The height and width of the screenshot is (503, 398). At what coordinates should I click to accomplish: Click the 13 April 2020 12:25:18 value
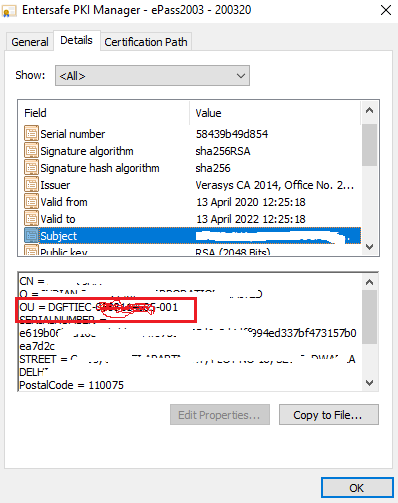251,202
